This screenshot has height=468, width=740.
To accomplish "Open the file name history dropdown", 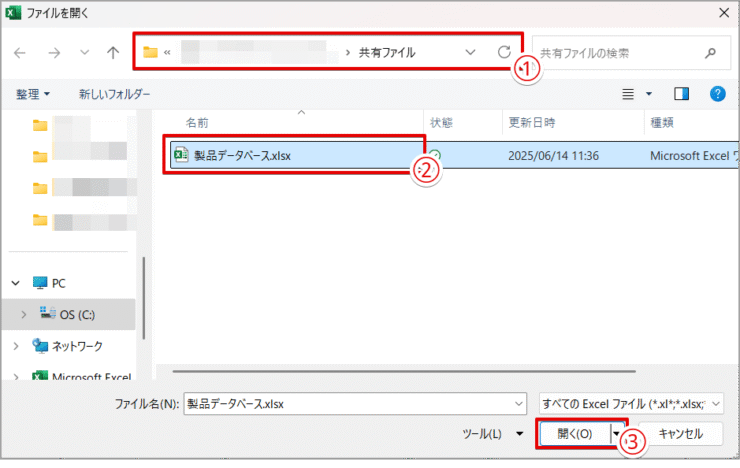I will click(x=519, y=404).
